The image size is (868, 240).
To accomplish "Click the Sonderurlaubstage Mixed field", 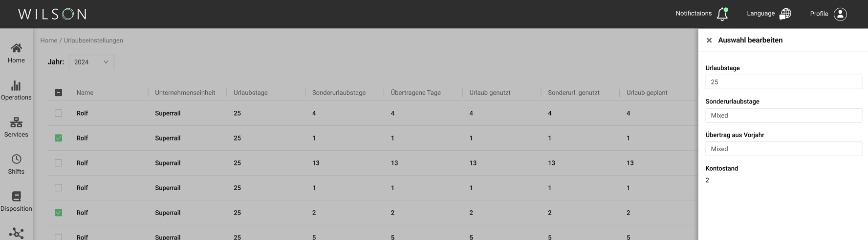I will (x=783, y=116).
